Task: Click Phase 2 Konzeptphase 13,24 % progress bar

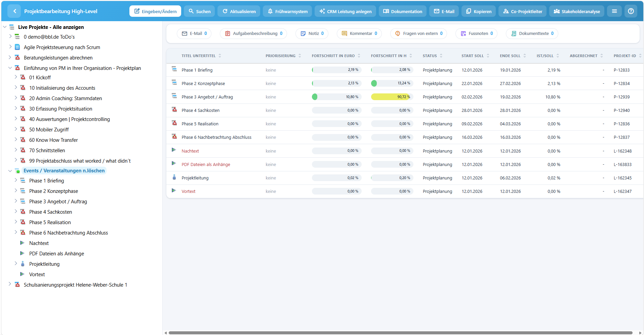Action: point(392,83)
